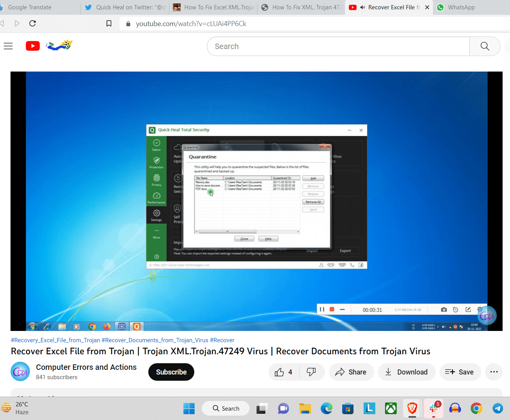Click the YouTube logo home icon
The height and width of the screenshot is (420, 510).
[33, 46]
